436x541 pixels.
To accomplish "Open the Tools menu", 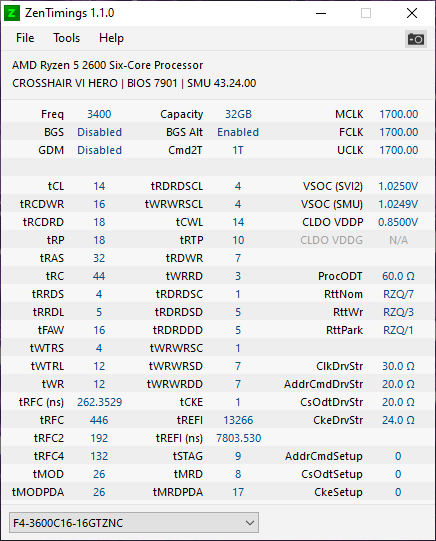I will pyautogui.click(x=66, y=38).
